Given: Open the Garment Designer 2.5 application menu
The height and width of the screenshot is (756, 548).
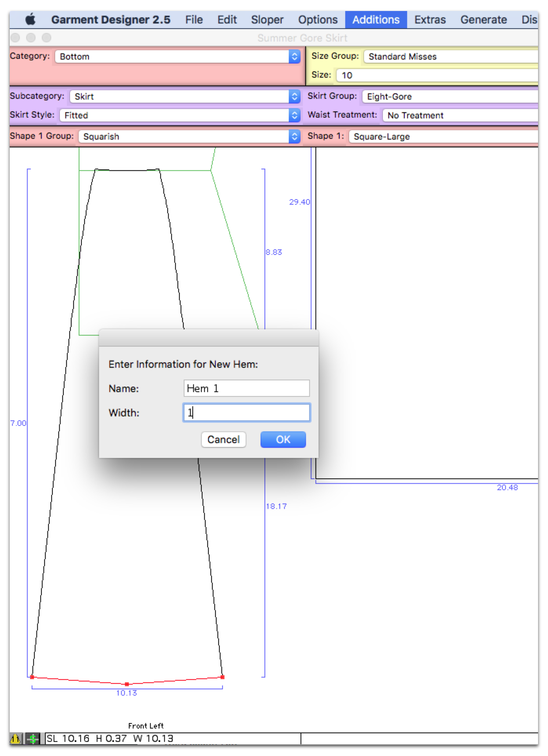Looking at the screenshot, I should tap(111, 20).
